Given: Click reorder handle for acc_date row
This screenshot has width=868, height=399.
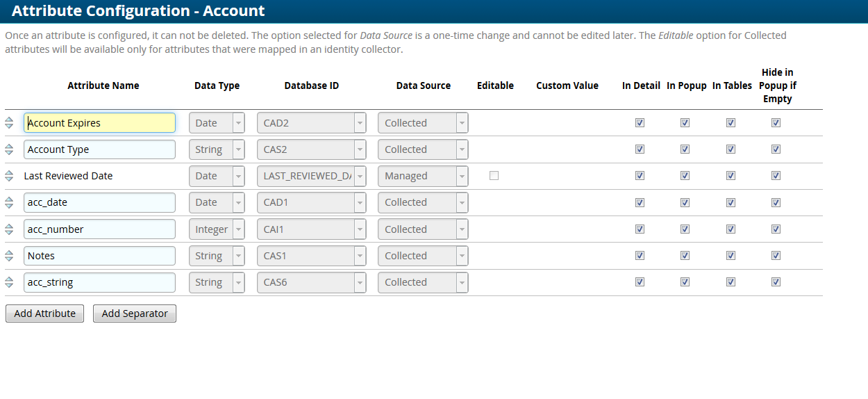Looking at the screenshot, I should click(9, 202).
